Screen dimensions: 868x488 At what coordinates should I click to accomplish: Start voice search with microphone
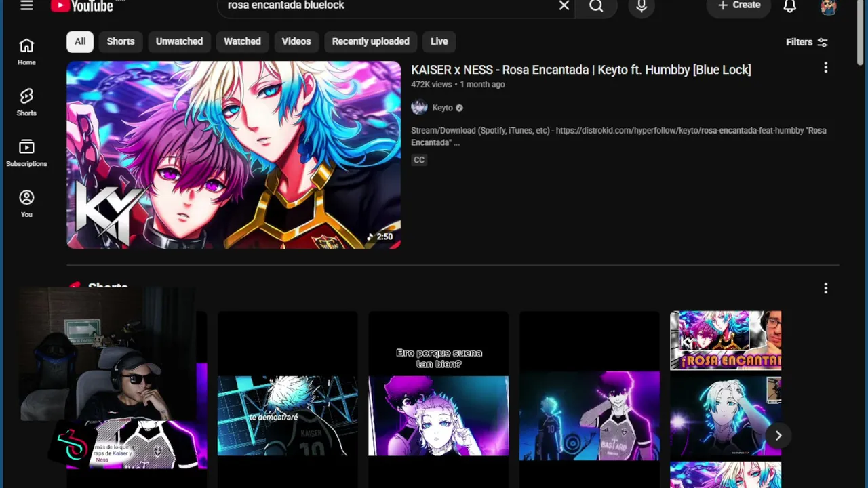[642, 6]
